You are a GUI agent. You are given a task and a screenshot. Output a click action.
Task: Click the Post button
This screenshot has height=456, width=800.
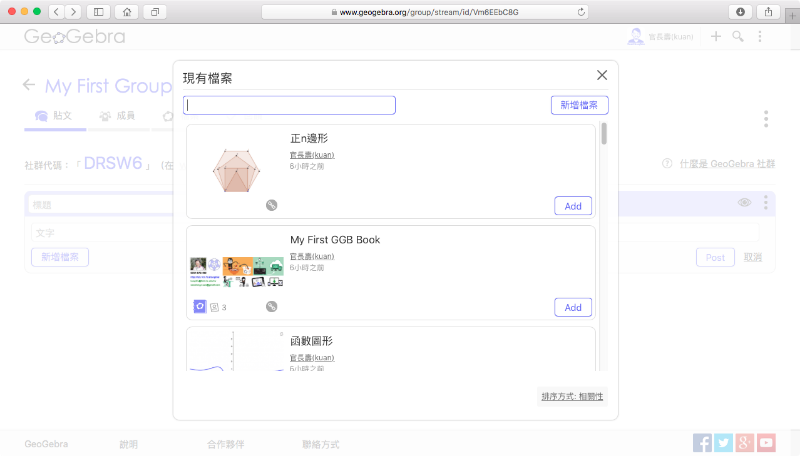click(x=715, y=258)
